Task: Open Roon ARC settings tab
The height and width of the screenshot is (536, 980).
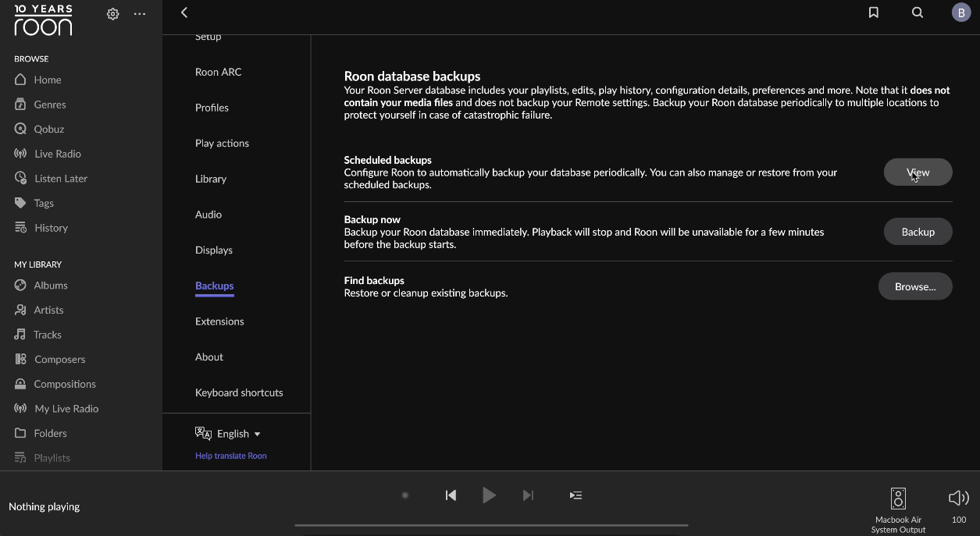Action: click(219, 72)
